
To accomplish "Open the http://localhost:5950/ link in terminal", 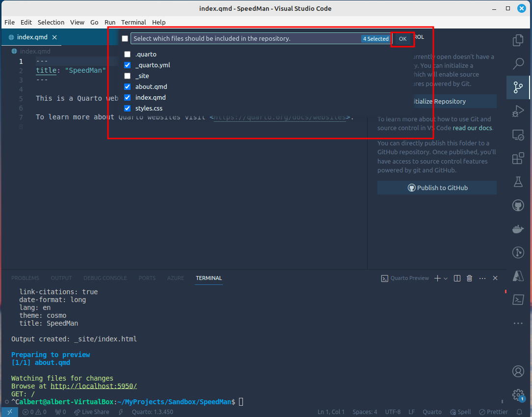I will click(94, 386).
